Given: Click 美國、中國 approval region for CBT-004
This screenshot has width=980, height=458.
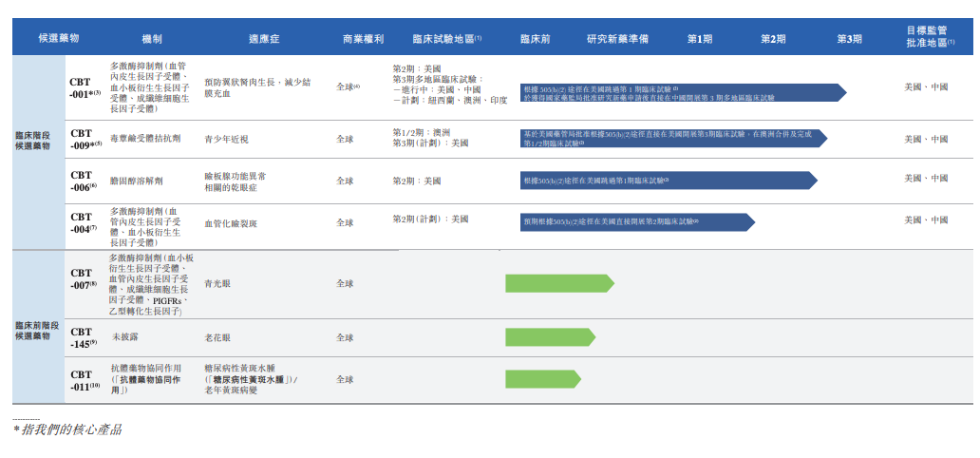Looking at the screenshot, I should [926, 220].
